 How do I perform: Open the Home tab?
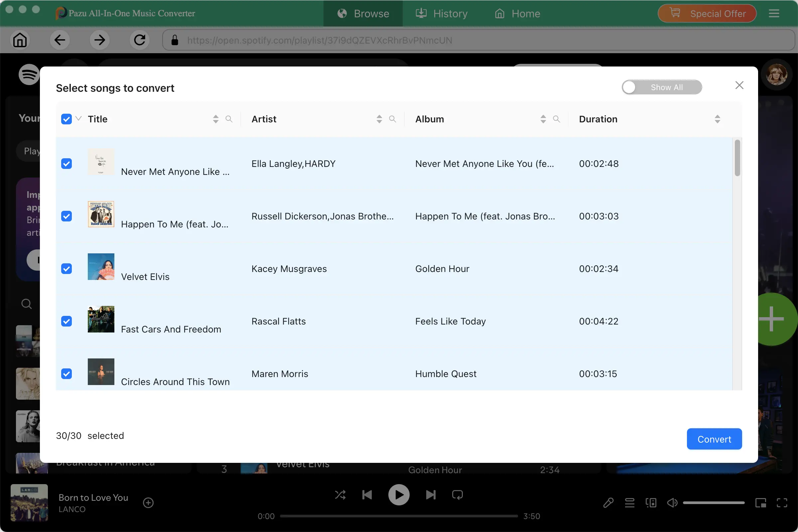click(517, 14)
